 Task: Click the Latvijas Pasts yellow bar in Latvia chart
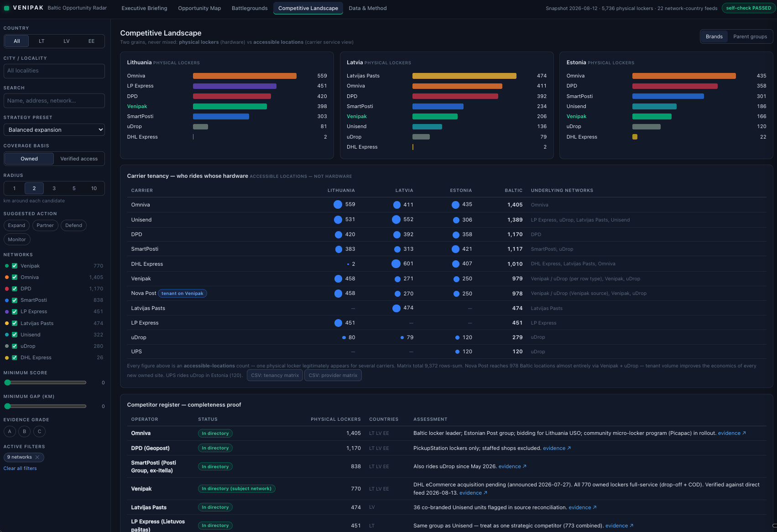[x=464, y=76]
